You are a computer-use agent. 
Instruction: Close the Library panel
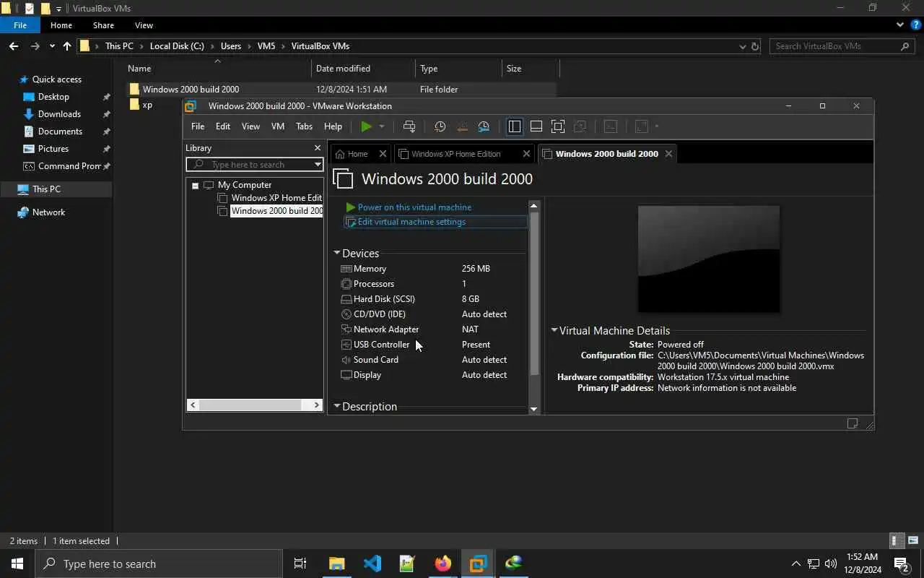pyautogui.click(x=317, y=148)
